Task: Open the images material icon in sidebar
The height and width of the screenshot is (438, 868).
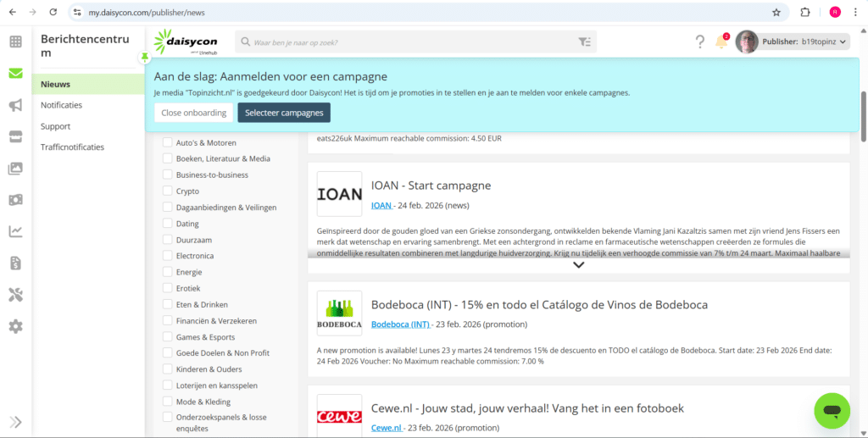Action: pos(15,169)
